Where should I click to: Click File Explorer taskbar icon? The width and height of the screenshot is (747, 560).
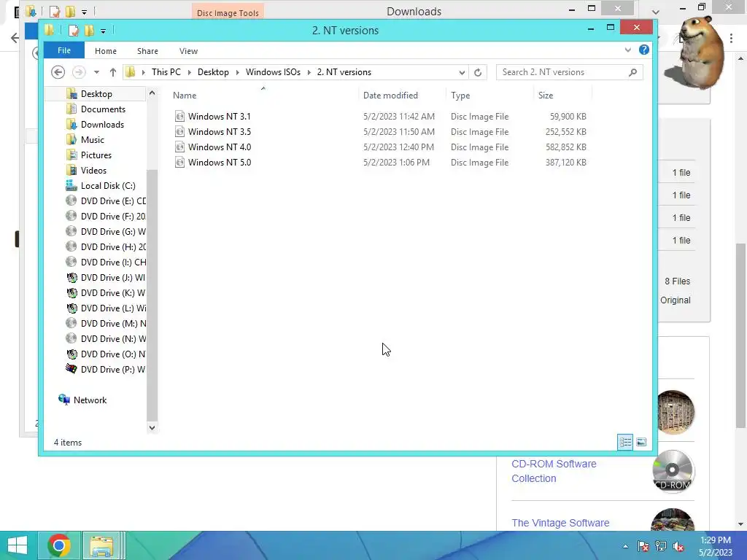pos(102,545)
